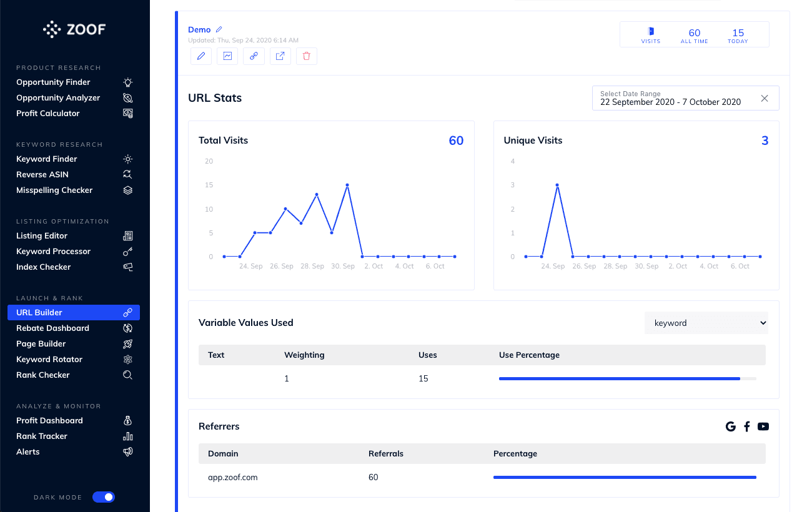The image size is (812, 512).
Task: Toggle Dark Mode in the sidebar
Action: [103, 497]
